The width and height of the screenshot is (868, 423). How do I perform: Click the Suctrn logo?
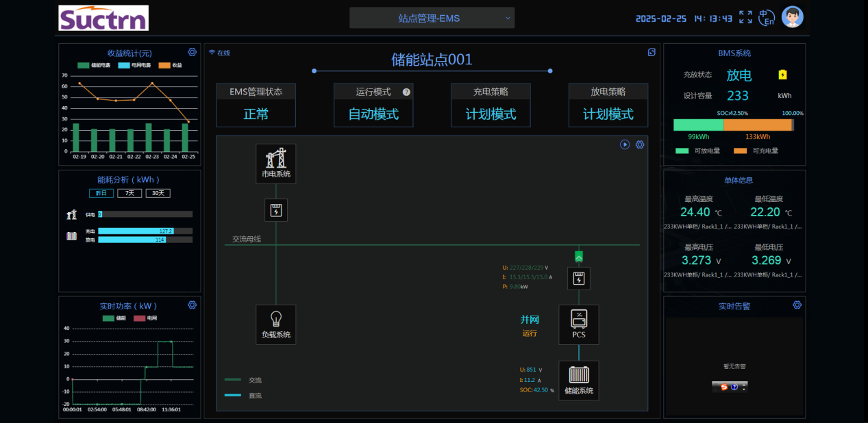tap(103, 18)
